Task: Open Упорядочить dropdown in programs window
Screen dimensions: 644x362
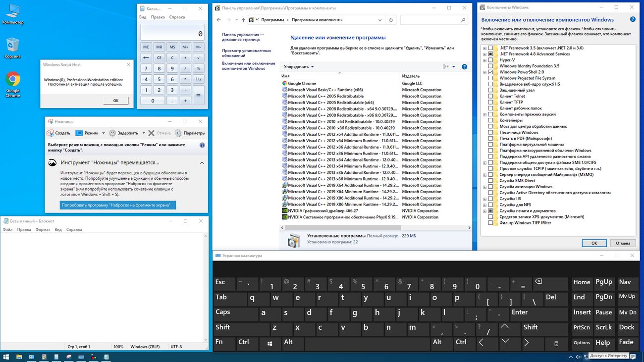Action: 299,67
